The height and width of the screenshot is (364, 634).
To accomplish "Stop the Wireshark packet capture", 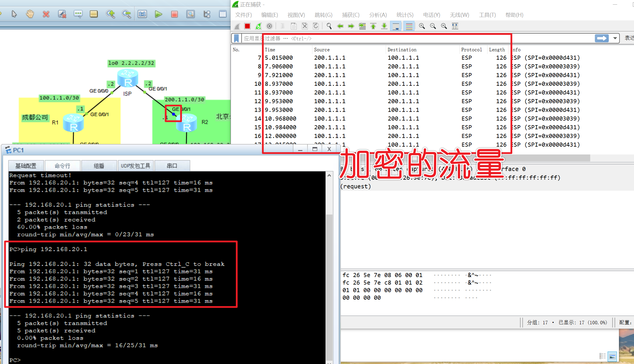I will click(247, 26).
